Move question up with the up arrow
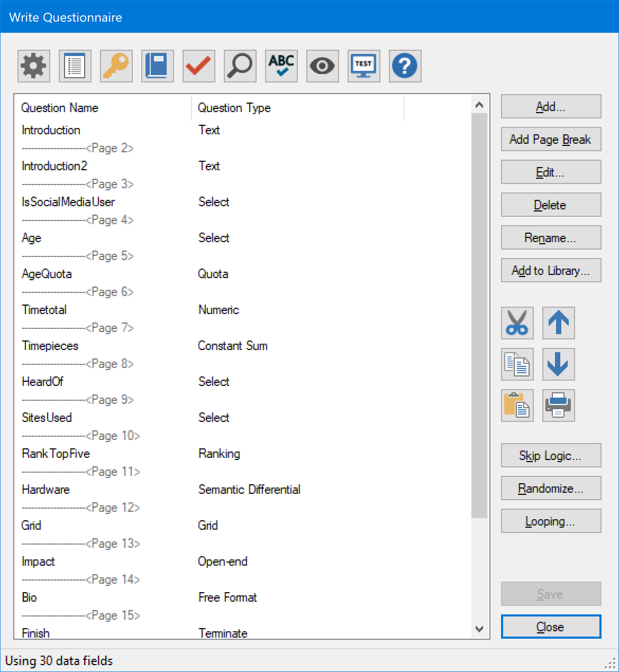Image resolution: width=619 pixels, height=672 pixels. [559, 323]
